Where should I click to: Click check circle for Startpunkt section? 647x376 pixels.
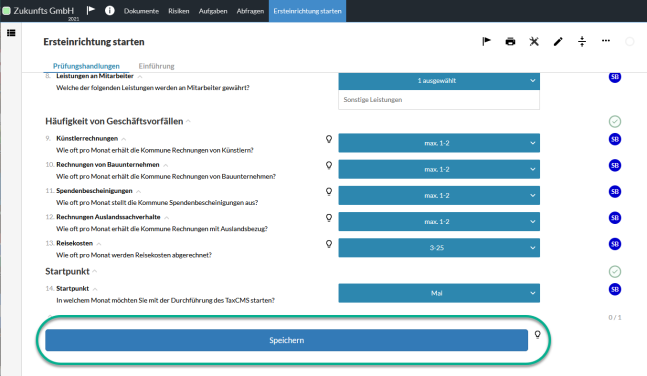(615, 272)
